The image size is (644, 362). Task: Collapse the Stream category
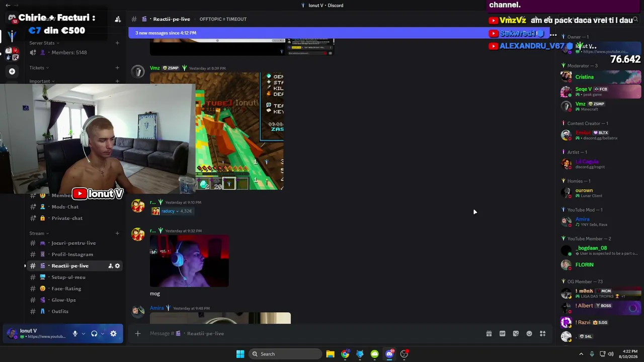pos(39,233)
